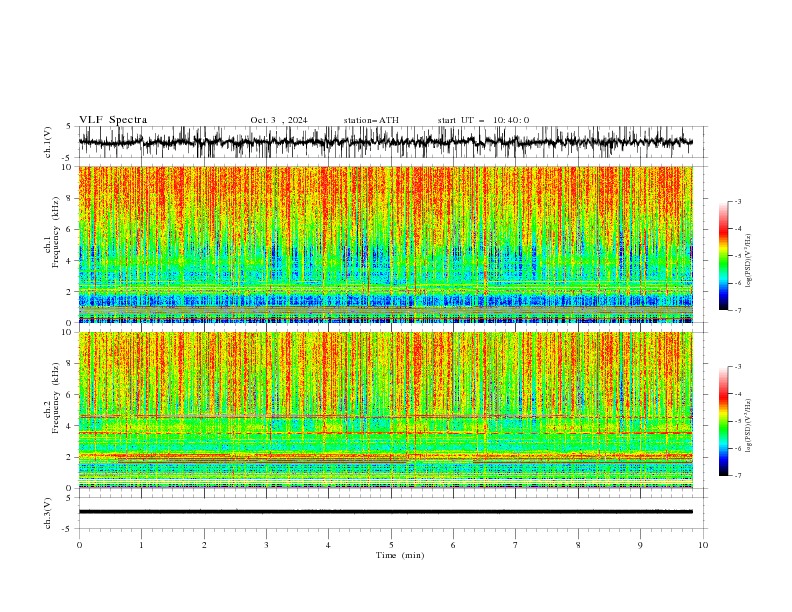The image size is (792, 612).
Task: Click the ch.2 spectrogram color scale bar
Action: [x=723, y=421]
